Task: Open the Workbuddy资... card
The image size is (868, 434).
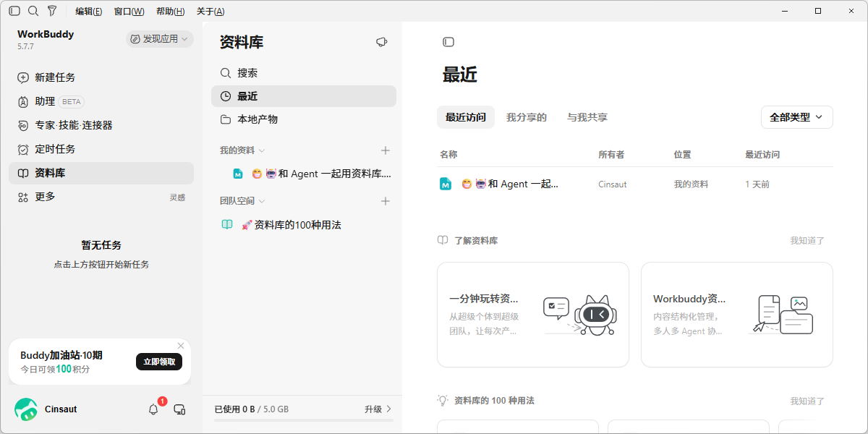Action: 737,315
